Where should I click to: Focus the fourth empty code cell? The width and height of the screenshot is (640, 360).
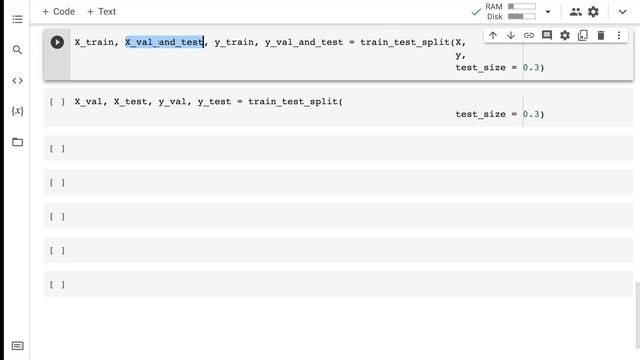tap(338, 250)
